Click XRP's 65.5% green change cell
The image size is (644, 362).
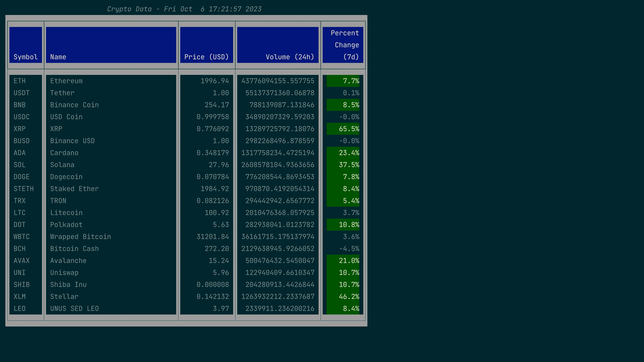[x=349, y=129]
